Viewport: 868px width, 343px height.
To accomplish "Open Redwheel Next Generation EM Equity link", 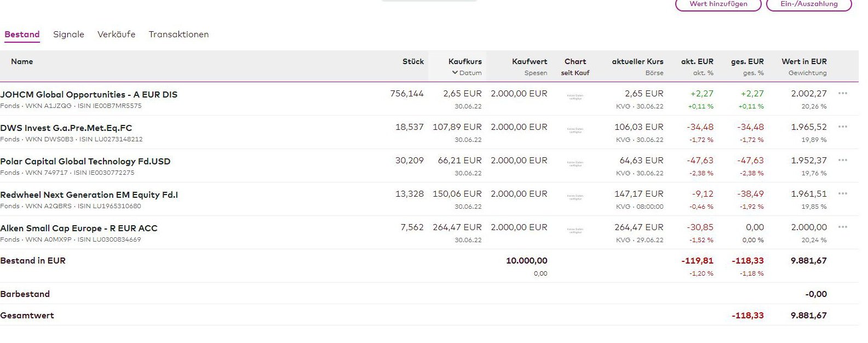I will (x=89, y=195).
